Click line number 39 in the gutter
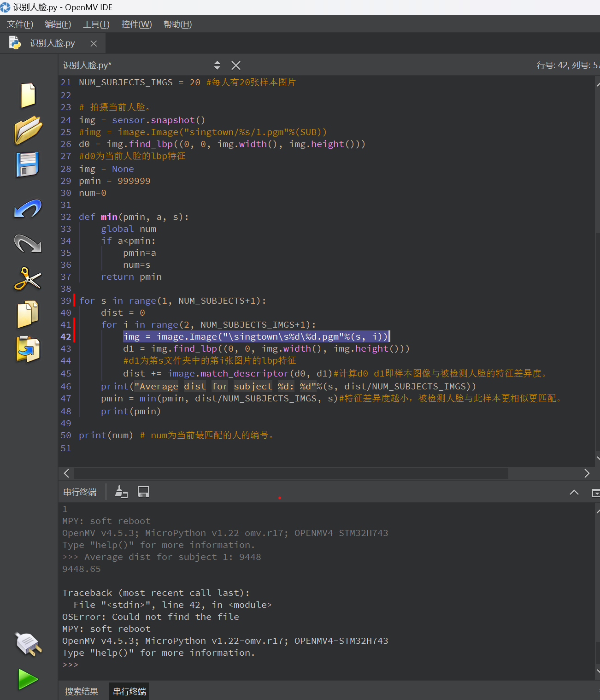This screenshot has width=600, height=700. coord(66,300)
